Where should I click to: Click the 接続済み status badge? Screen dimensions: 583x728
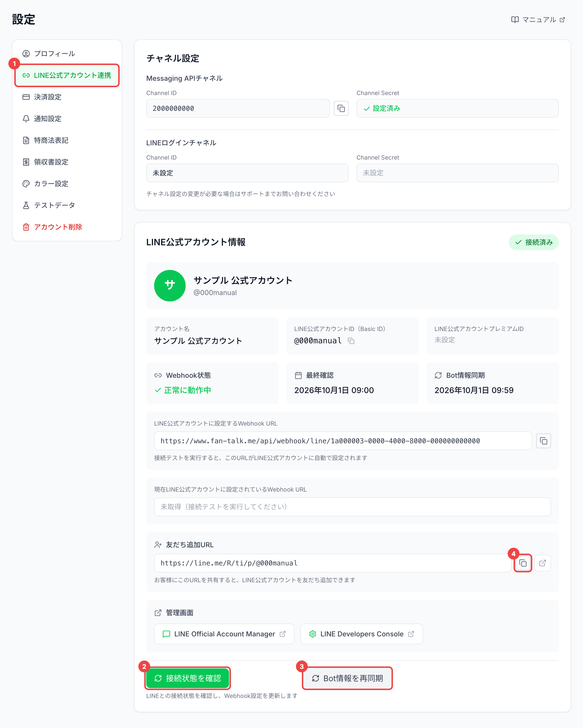click(533, 242)
